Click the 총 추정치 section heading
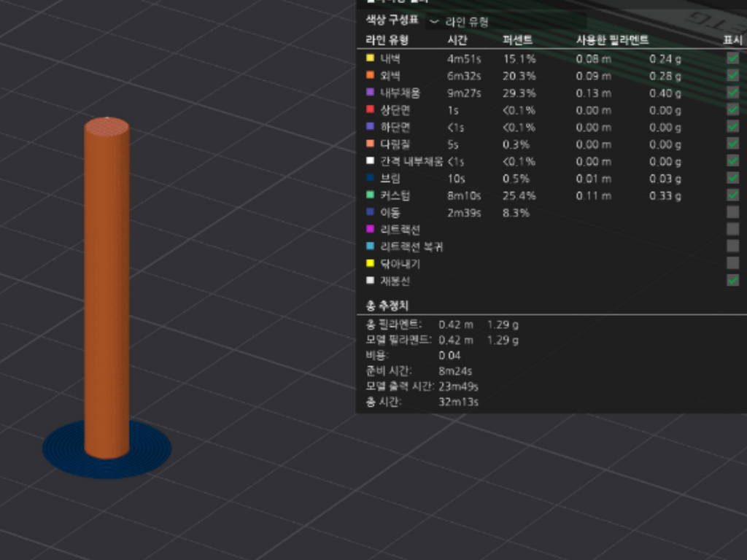The height and width of the screenshot is (560, 747). pos(387,306)
